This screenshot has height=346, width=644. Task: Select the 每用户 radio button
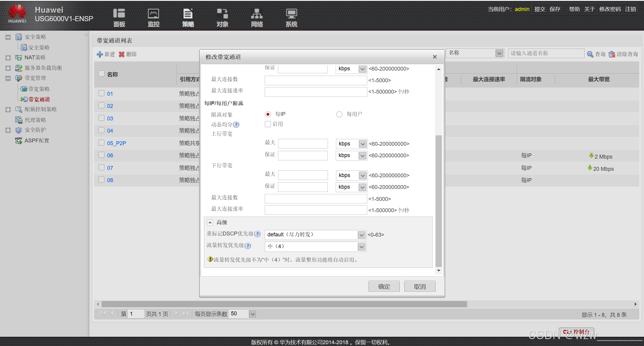[339, 114]
